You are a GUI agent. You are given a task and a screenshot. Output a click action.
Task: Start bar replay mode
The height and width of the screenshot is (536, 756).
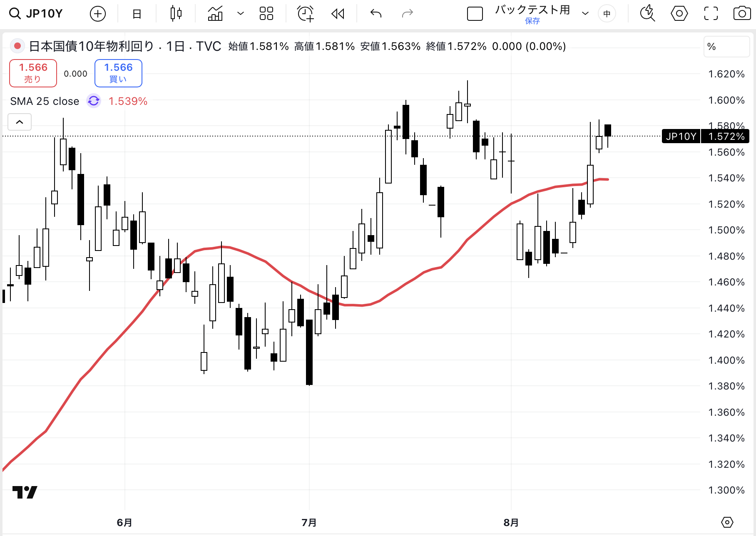[338, 14]
